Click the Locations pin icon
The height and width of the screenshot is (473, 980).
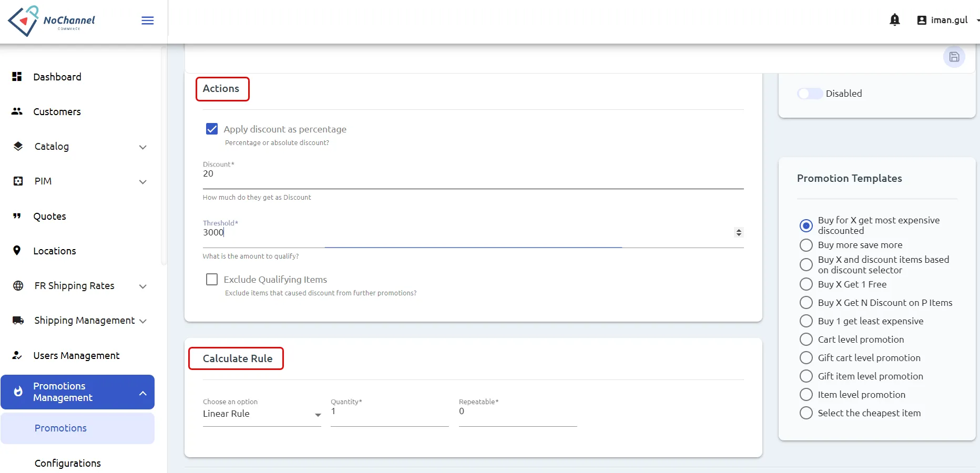[x=17, y=251]
